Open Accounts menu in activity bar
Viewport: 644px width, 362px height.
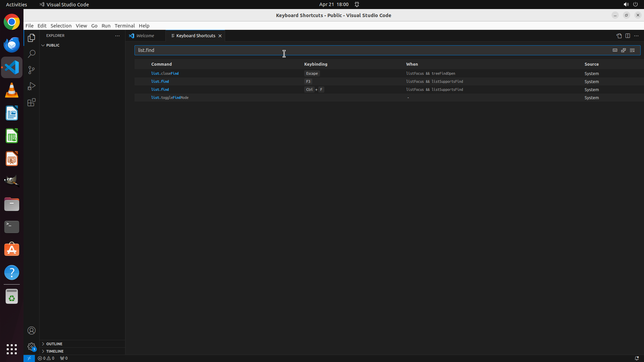click(x=32, y=330)
